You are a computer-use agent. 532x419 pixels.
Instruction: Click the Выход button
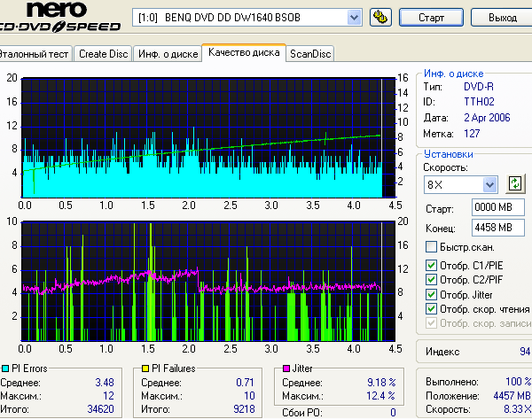coord(502,18)
